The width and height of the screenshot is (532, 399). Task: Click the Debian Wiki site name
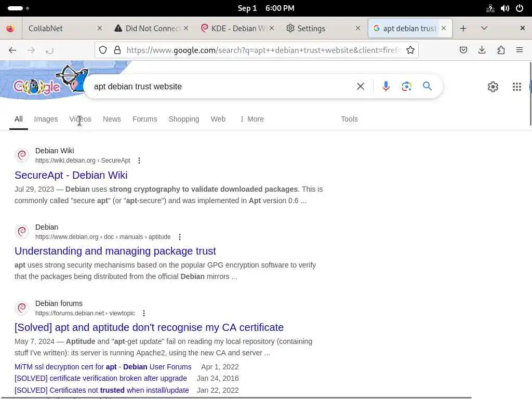55,151
